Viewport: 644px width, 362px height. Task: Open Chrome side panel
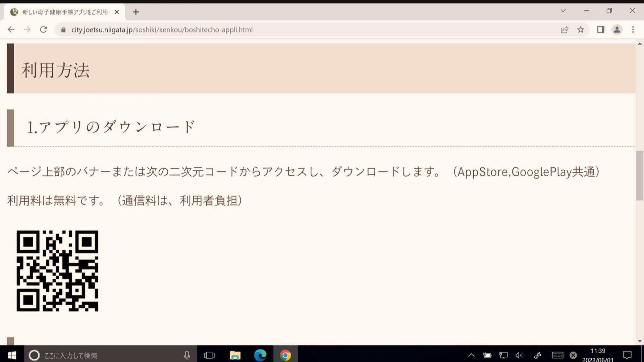pos(601,29)
